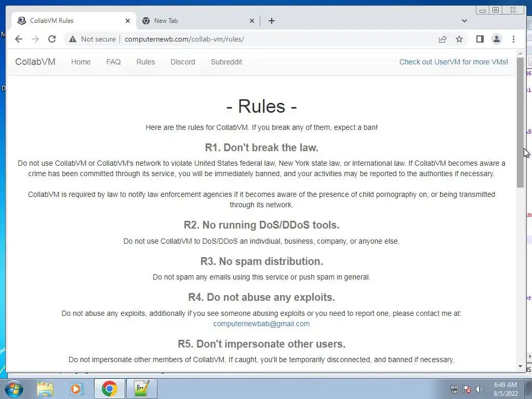Click the network tray icon
This screenshot has height=399, width=532.
pos(454,389)
